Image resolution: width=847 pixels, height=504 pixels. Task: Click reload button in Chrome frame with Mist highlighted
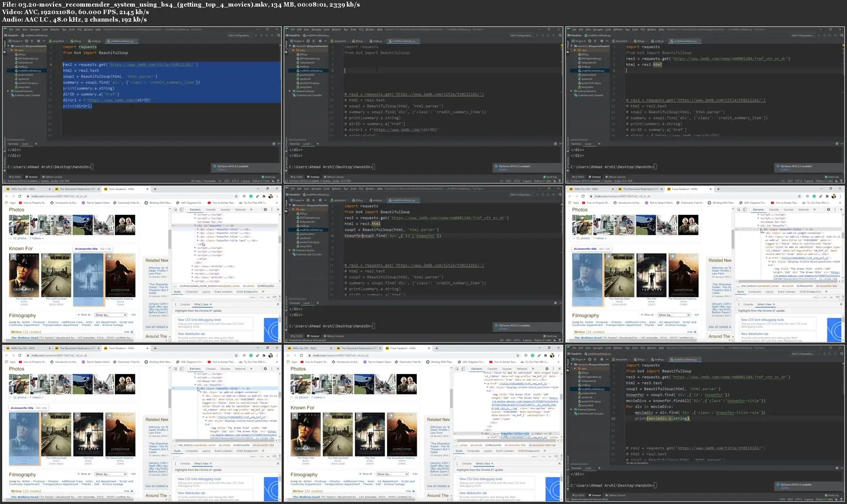[x=20, y=196]
